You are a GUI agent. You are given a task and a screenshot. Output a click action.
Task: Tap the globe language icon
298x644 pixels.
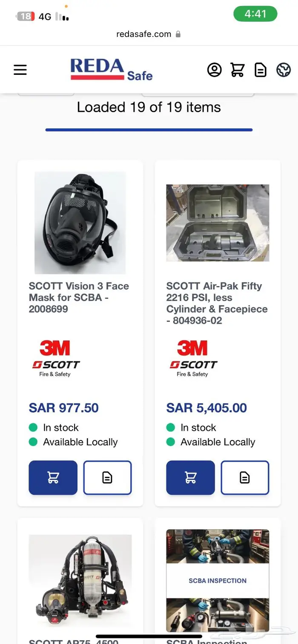284,70
